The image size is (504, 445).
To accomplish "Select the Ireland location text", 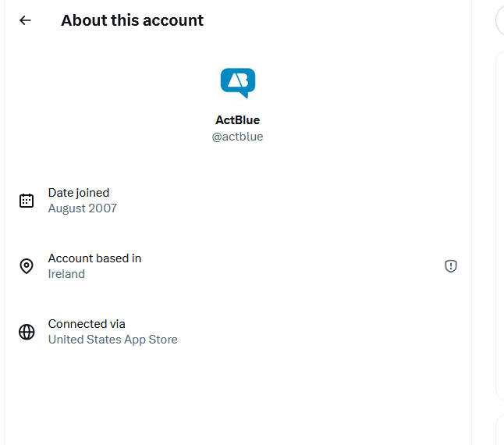I will pos(66,274).
